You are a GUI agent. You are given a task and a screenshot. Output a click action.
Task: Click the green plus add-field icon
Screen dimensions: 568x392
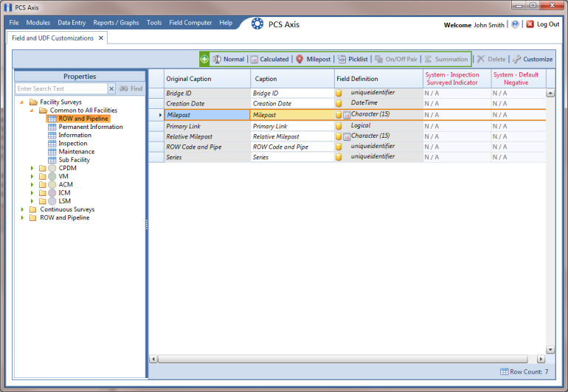coord(204,59)
